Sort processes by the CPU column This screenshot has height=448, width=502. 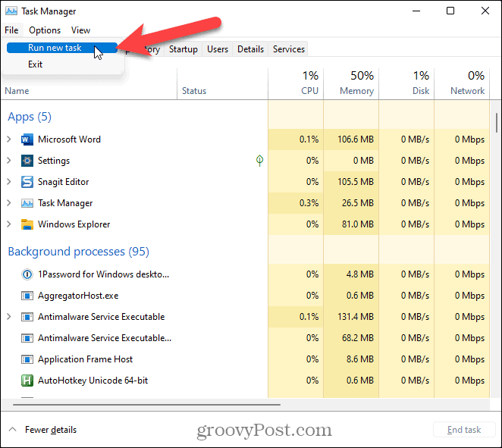296,84
